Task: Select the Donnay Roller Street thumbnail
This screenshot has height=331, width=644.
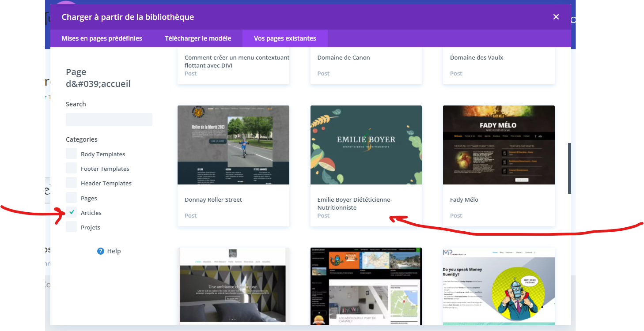Action: pyautogui.click(x=233, y=145)
